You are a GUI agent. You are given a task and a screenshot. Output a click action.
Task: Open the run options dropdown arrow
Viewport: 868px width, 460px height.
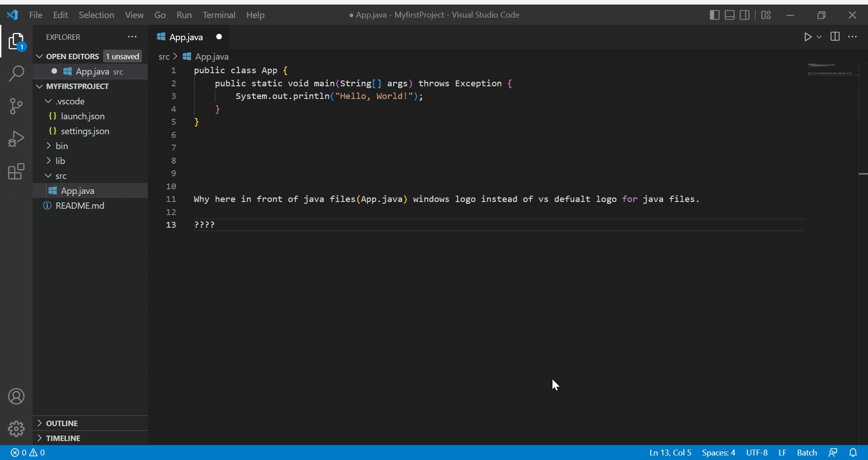819,37
